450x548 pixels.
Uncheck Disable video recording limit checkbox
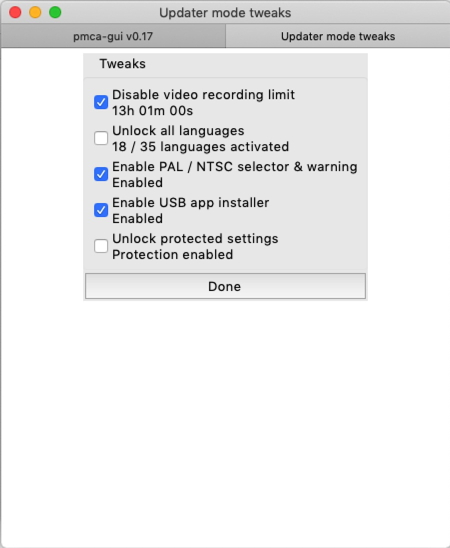[x=101, y=102]
